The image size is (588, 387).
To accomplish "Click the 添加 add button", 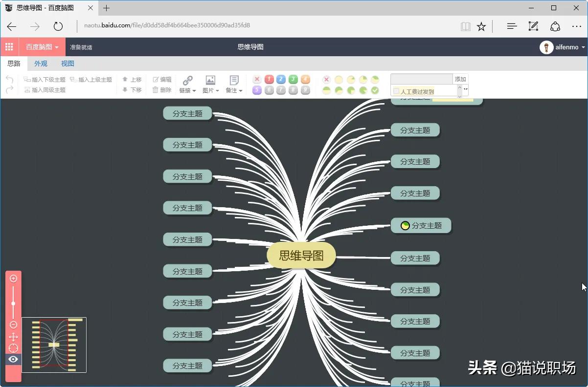I will point(459,79).
